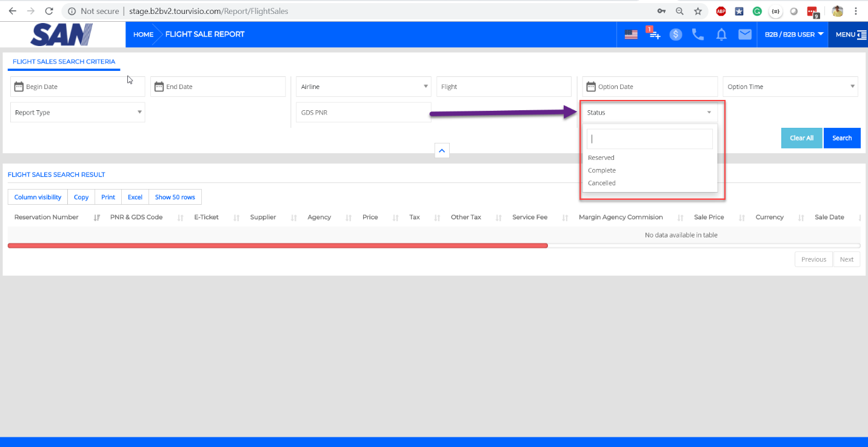Image resolution: width=868 pixels, height=447 pixels.
Task: Open the MENU in the header
Action: 850,35
